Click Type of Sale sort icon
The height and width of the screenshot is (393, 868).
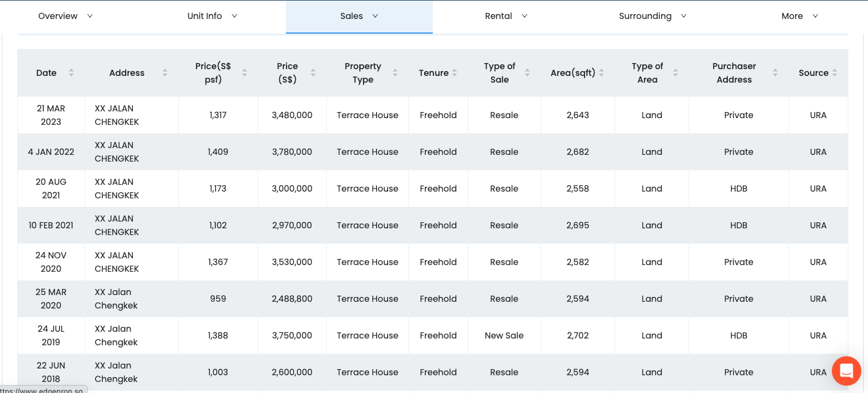(x=527, y=73)
